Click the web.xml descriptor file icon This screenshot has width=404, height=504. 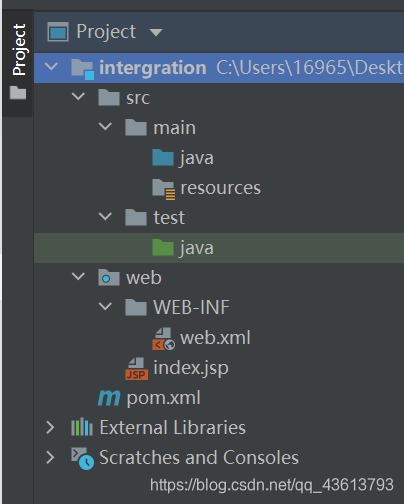coord(163,339)
